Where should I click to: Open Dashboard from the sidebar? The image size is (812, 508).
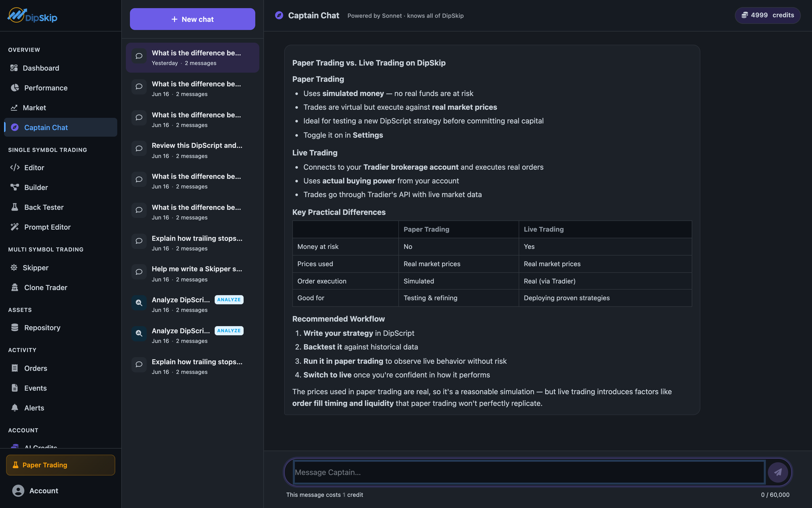pyautogui.click(x=61, y=68)
